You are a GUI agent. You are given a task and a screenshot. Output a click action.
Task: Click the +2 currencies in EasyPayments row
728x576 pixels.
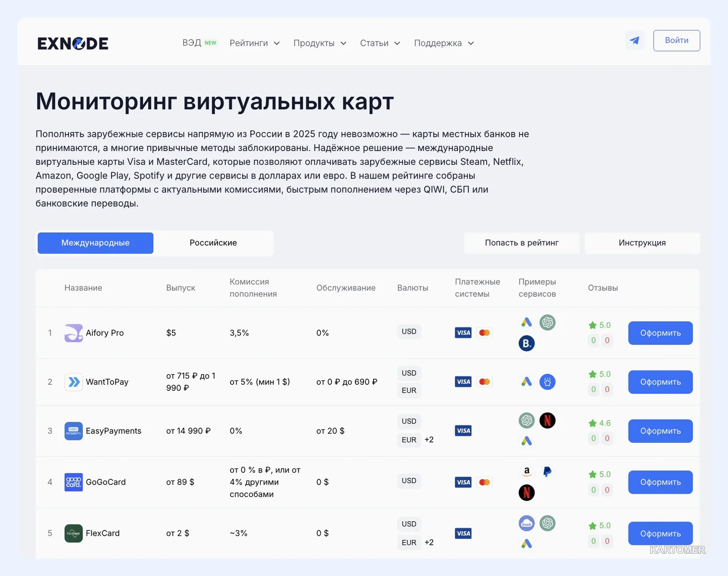(x=429, y=440)
